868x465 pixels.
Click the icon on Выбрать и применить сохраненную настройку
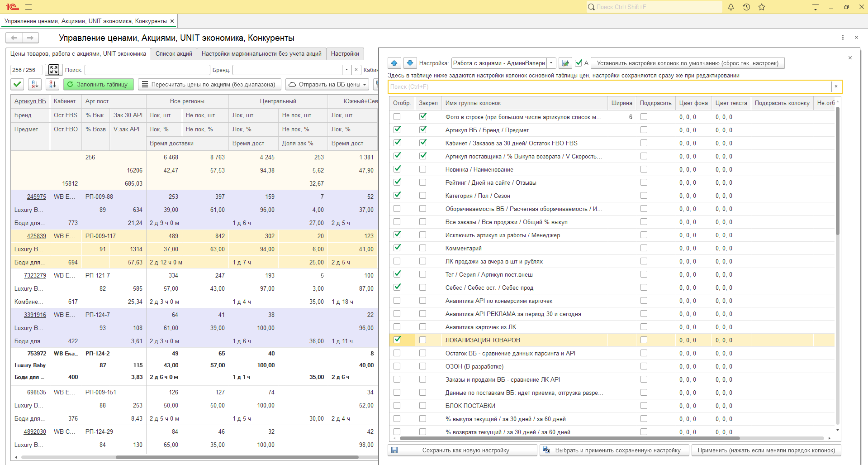pos(546,450)
